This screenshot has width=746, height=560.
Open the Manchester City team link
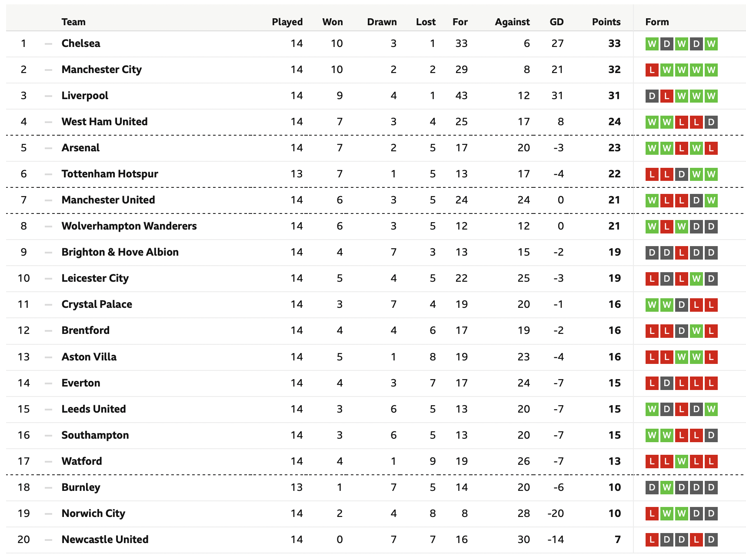[x=102, y=70]
